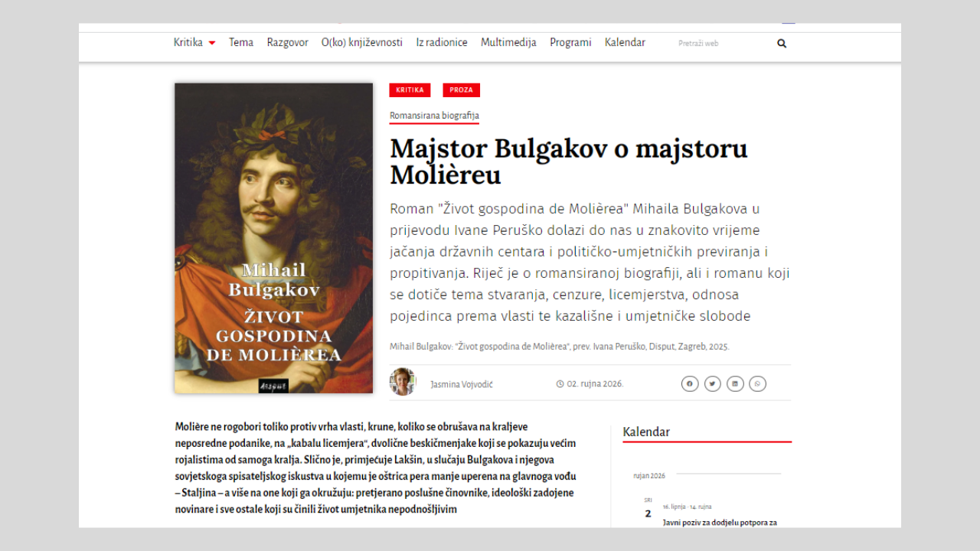This screenshot has height=551, width=980.
Task: Navigate to Multimedija
Action: click(x=508, y=43)
